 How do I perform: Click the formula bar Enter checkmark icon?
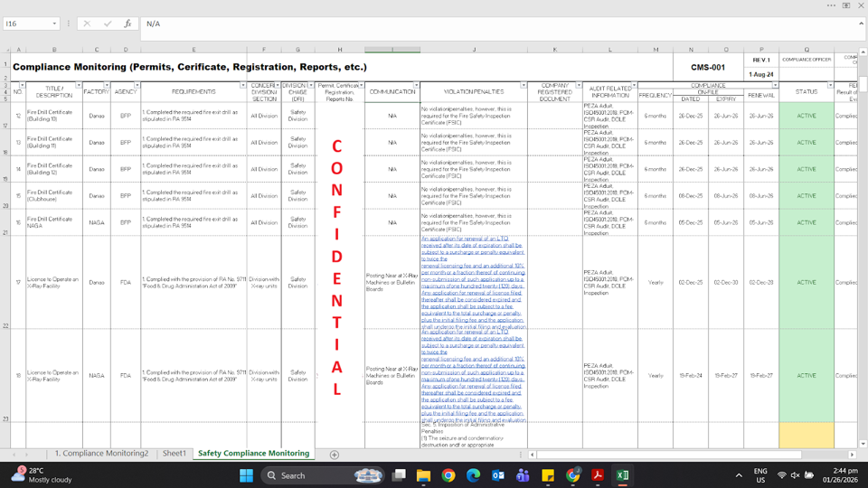pyautogui.click(x=108, y=23)
